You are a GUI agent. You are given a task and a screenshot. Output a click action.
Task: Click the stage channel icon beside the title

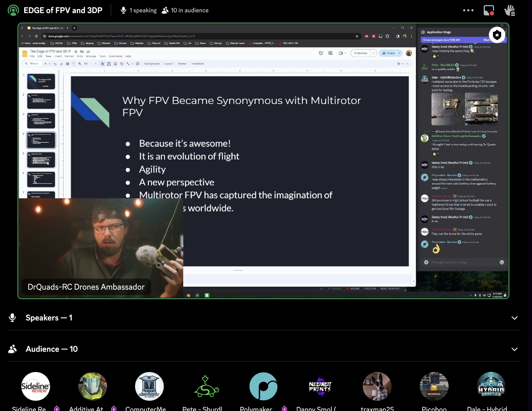point(13,11)
